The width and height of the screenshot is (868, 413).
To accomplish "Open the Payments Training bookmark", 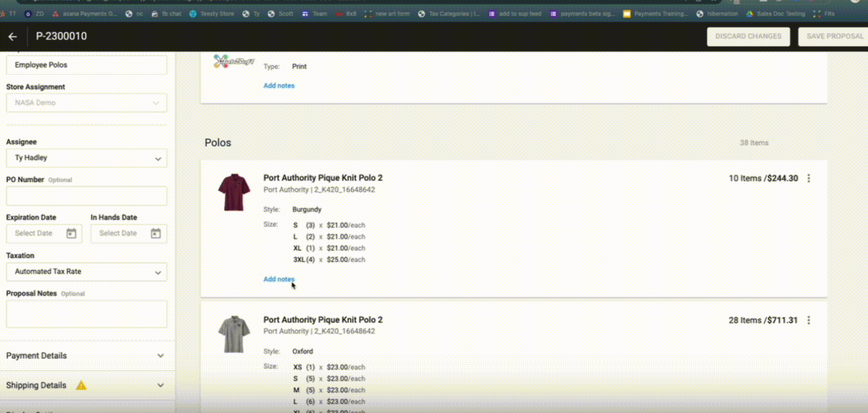I will coord(655,14).
